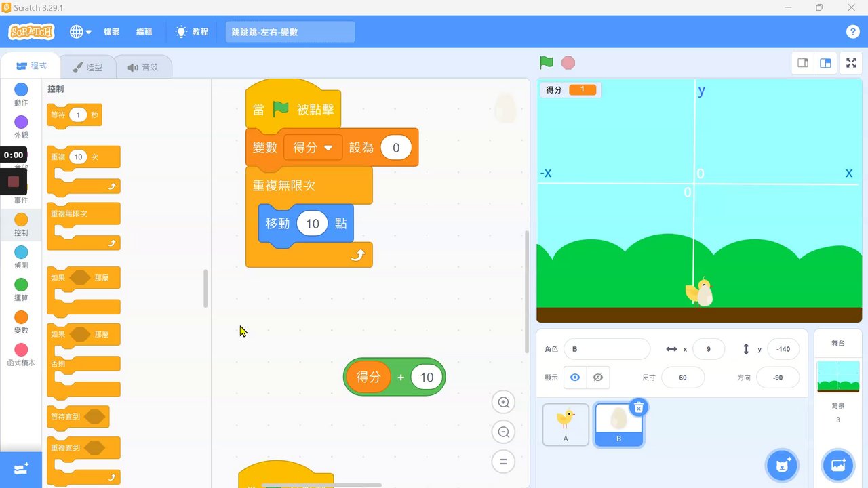
Task: Select sprite A thumbnail
Action: click(x=566, y=424)
